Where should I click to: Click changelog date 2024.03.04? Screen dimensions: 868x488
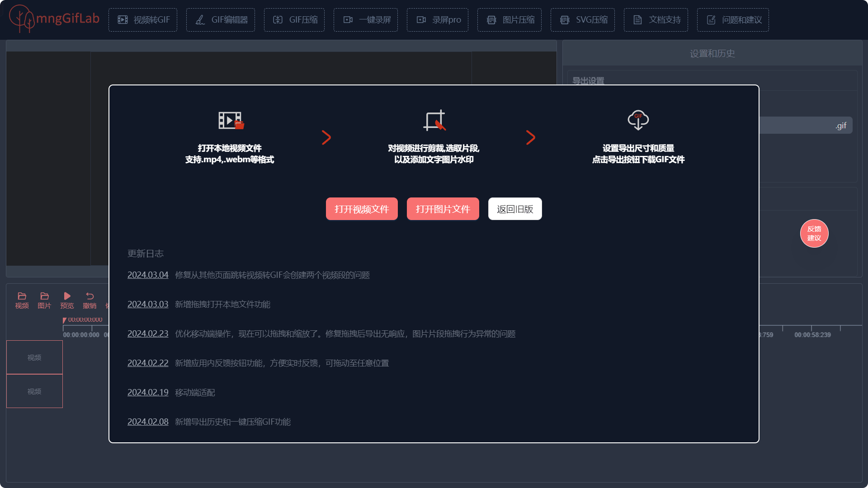click(x=148, y=275)
